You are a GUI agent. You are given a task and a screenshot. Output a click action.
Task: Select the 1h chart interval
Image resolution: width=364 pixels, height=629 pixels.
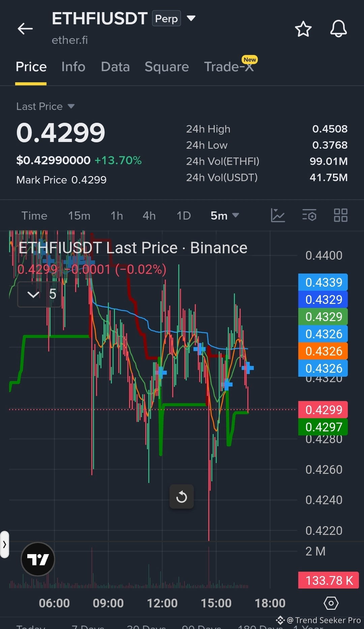click(117, 216)
